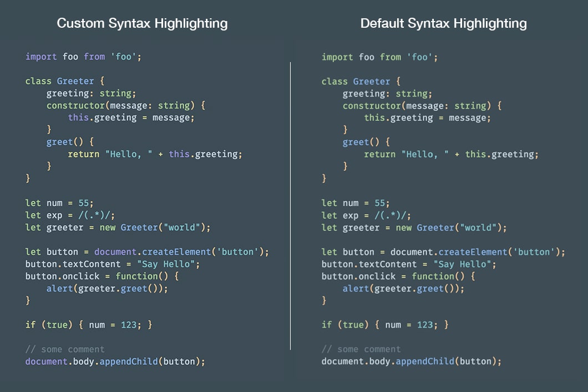Click the Custom Syntax Highlighting heading
This screenshot has width=588, height=392.
point(142,23)
